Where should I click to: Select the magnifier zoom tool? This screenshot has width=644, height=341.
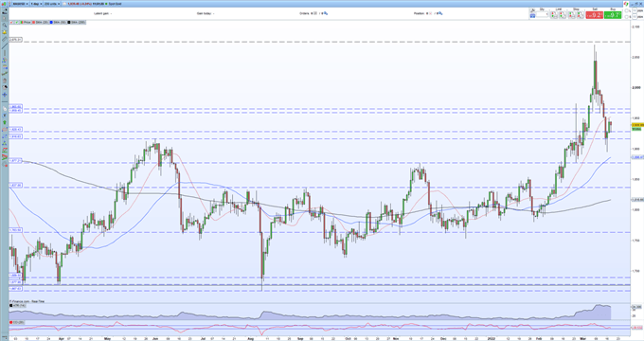point(5,26)
